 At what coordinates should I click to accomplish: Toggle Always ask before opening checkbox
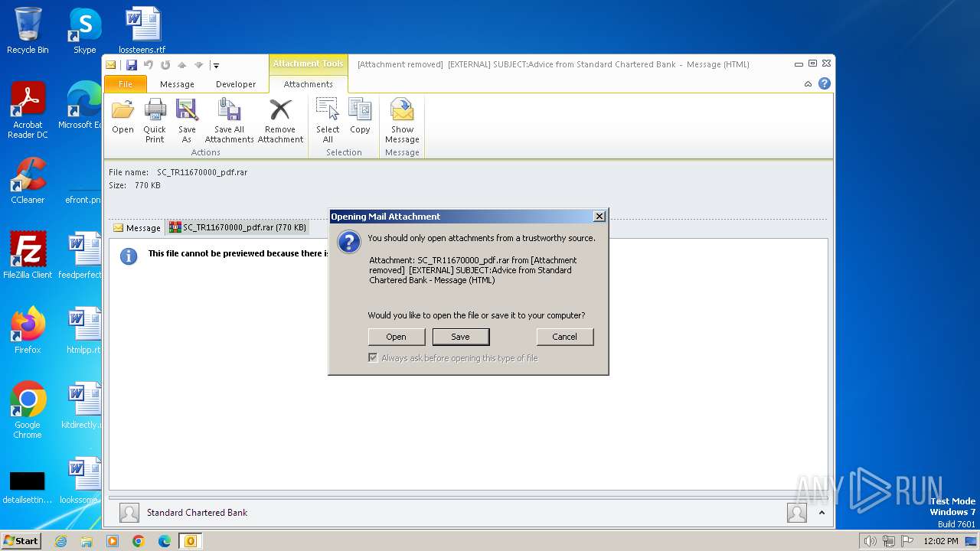(373, 358)
